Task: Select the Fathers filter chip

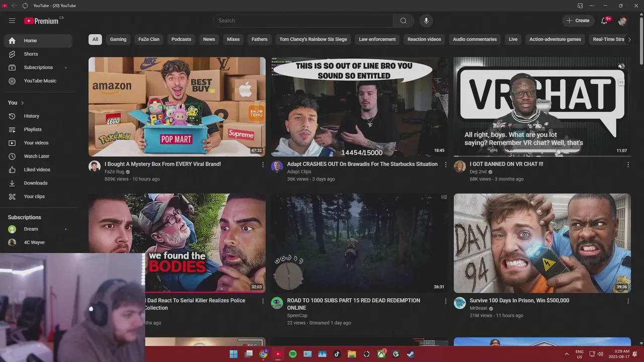Action: 260,39
